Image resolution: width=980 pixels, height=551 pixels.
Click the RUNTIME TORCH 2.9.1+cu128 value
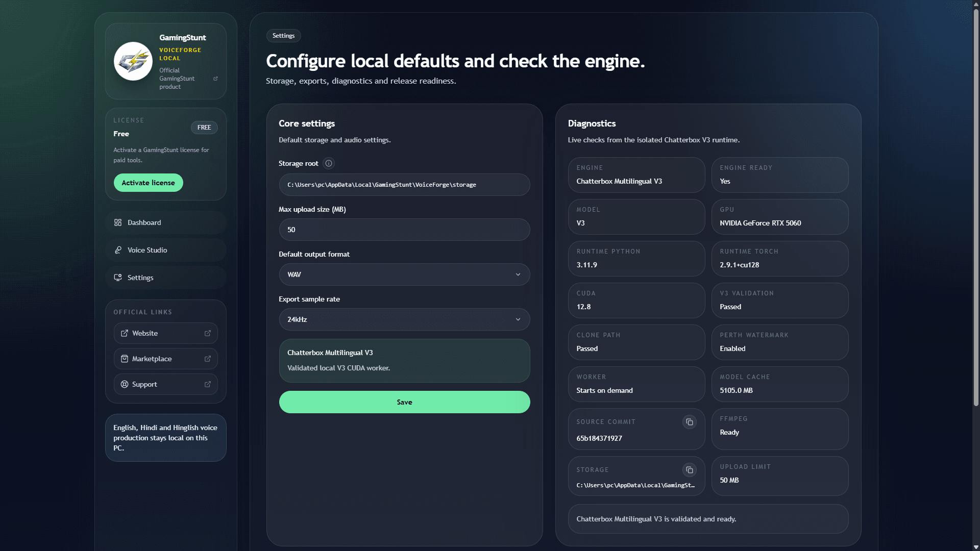(739, 265)
